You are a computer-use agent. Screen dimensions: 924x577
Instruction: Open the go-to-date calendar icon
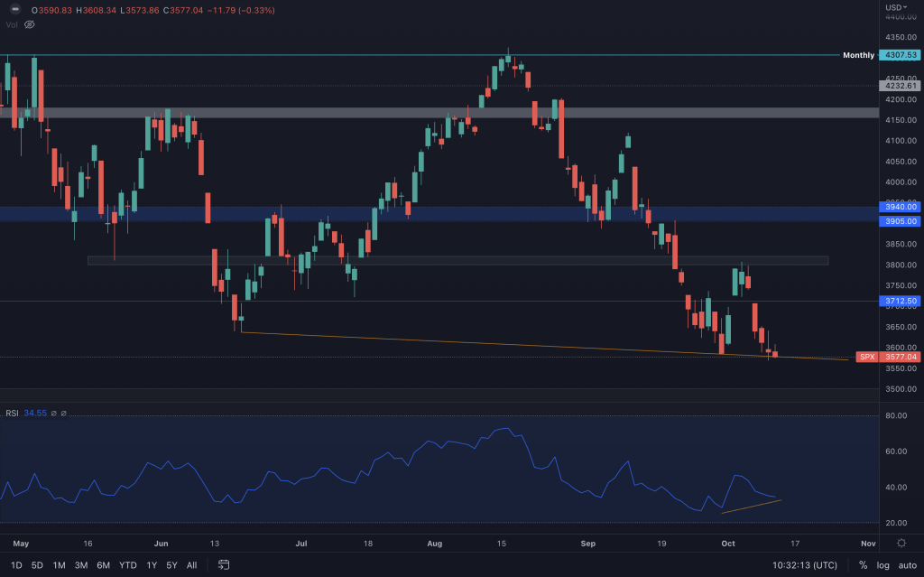pyautogui.click(x=224, y=565)
